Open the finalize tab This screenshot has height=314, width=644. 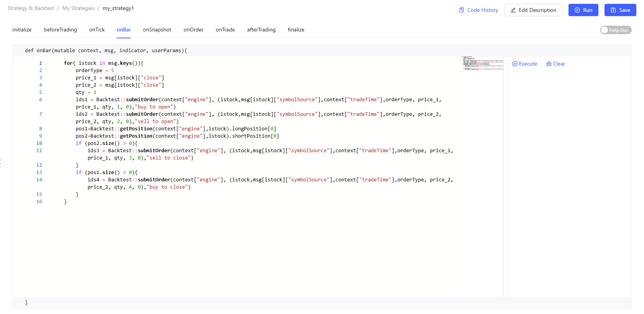(x=296, y=30)
